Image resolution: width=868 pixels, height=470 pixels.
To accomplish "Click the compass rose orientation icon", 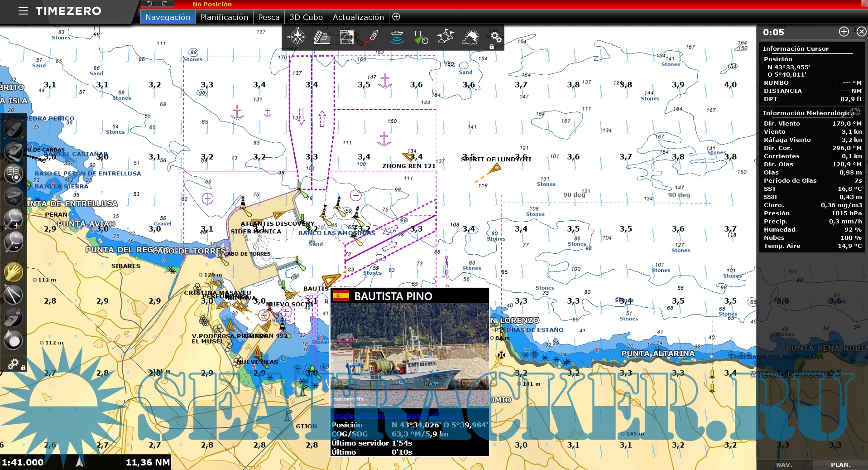I will (297, 37).
